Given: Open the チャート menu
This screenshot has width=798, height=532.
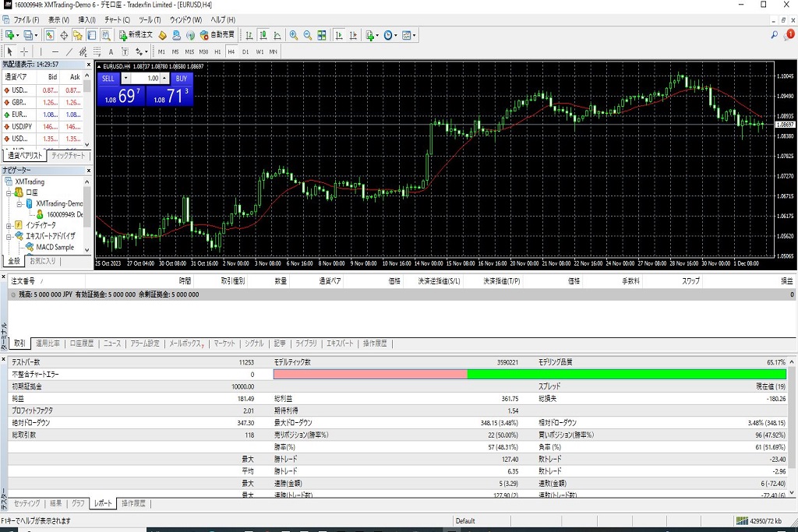Looking at the screenshot, I should click(x=117, y=19).
